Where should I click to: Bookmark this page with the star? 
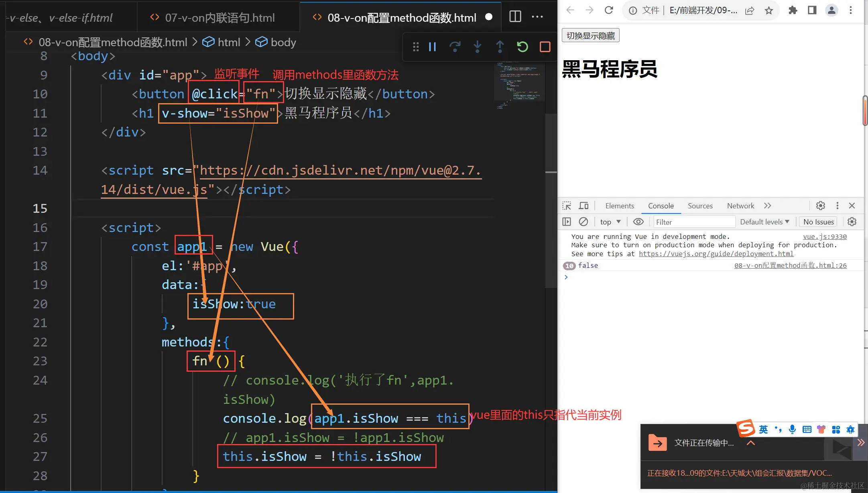[x=768, y=10]
